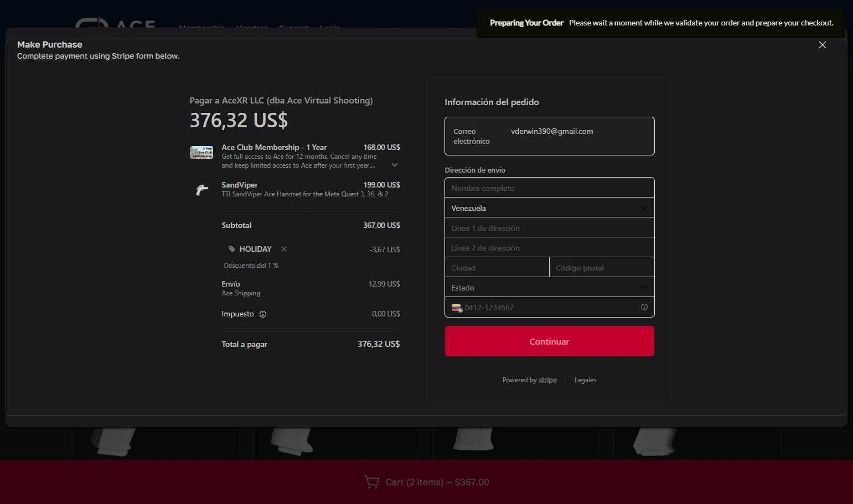The image size is (853, 504).
Task: Select the 0,00 US$ tax value
Action: (386, 314)
